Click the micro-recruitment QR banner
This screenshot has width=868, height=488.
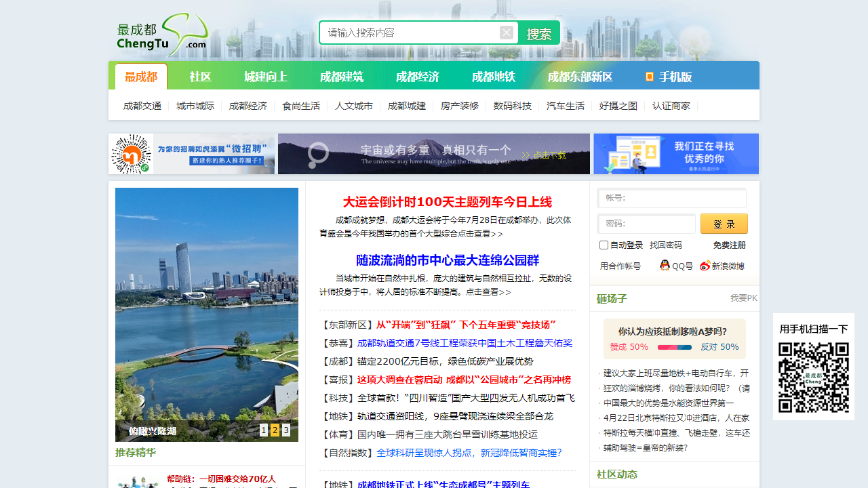point(191,154)
